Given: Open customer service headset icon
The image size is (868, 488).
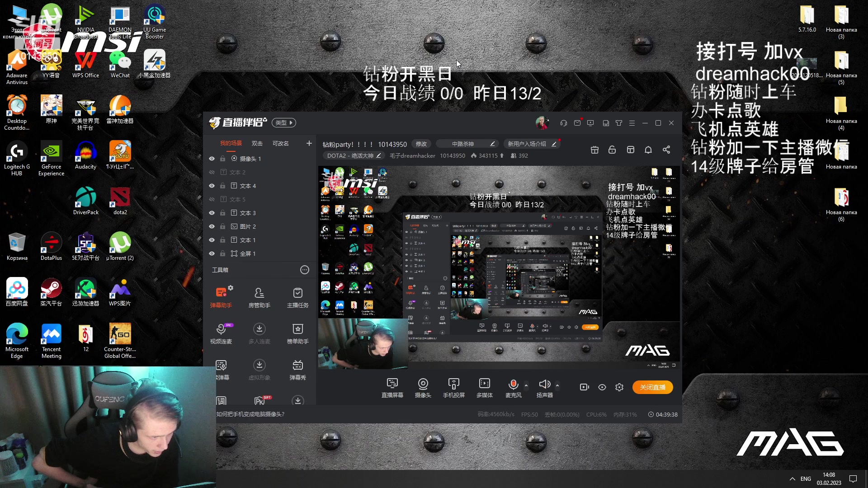Looking at the screenshot, I should 563,123.
